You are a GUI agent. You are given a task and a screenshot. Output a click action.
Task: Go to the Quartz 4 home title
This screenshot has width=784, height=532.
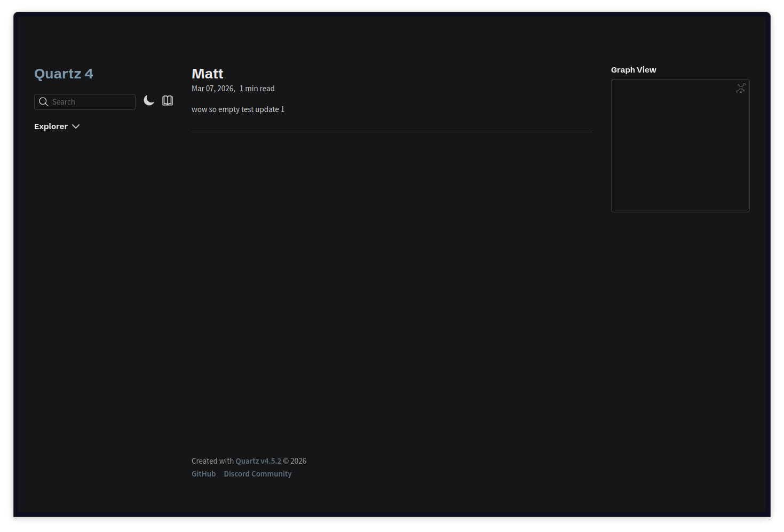[x=64, y=74]
